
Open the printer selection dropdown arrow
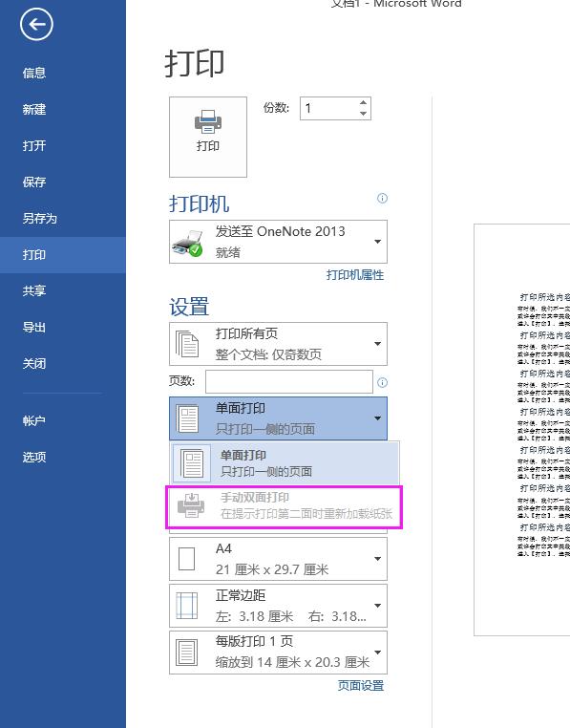[378, 242]
